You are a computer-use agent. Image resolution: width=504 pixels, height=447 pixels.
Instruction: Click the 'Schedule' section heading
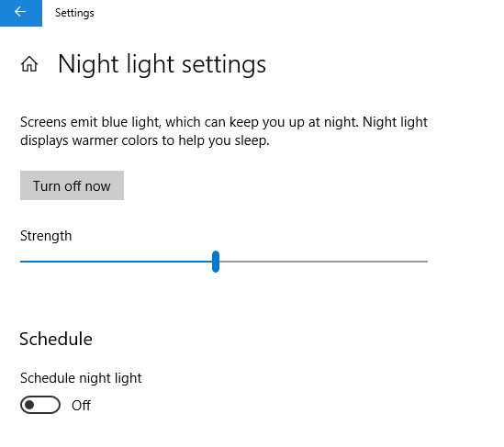tap(56, 339)
